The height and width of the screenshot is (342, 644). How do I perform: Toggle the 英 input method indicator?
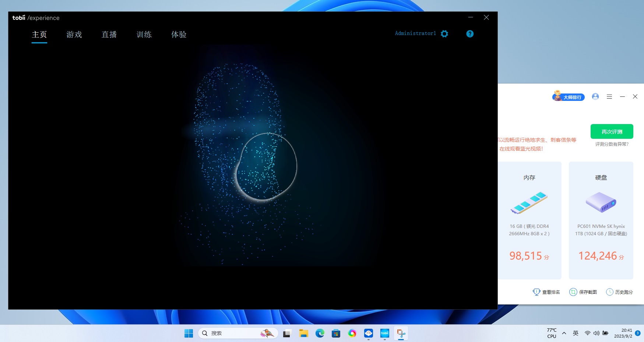point(576,333)
